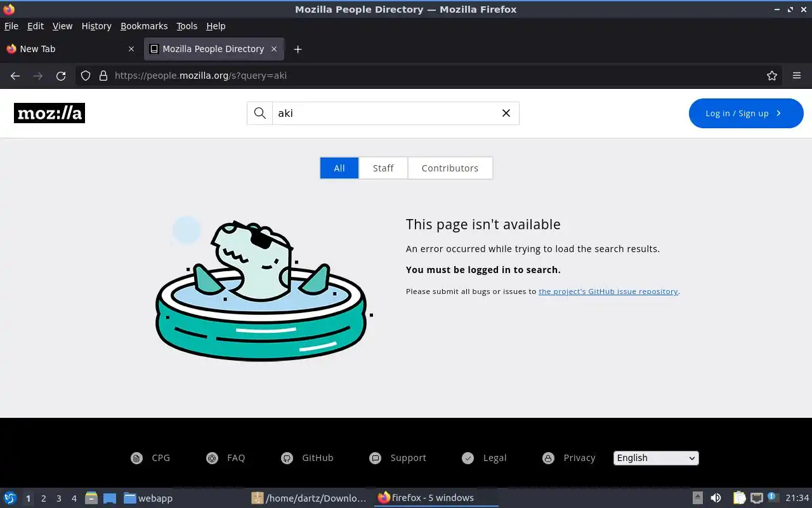The image size is (812, 508).
Task: Clear the 'aki' search field
Action: [506, 113]
